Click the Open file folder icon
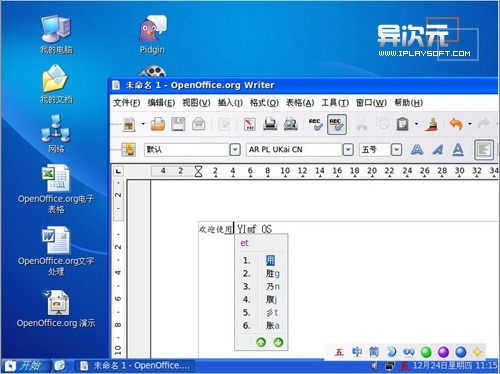Screen dimensions: 500x374 click(158, 124)
